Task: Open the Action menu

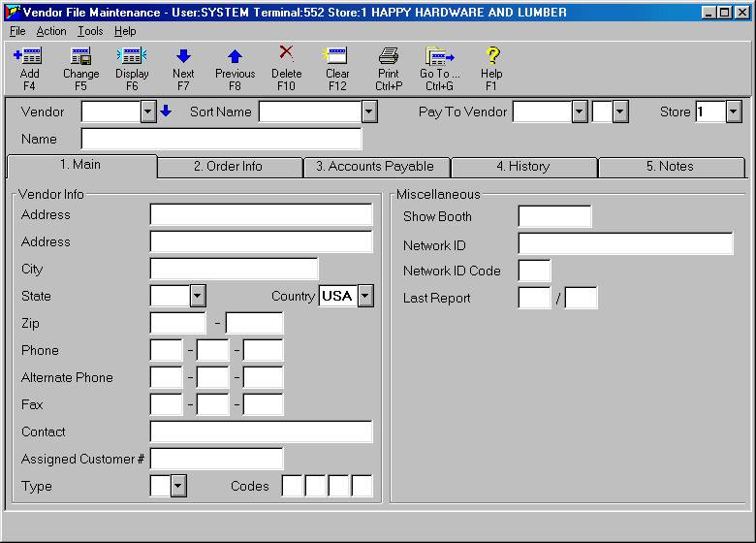Action: pyautogui.click(x=51, y=31)
